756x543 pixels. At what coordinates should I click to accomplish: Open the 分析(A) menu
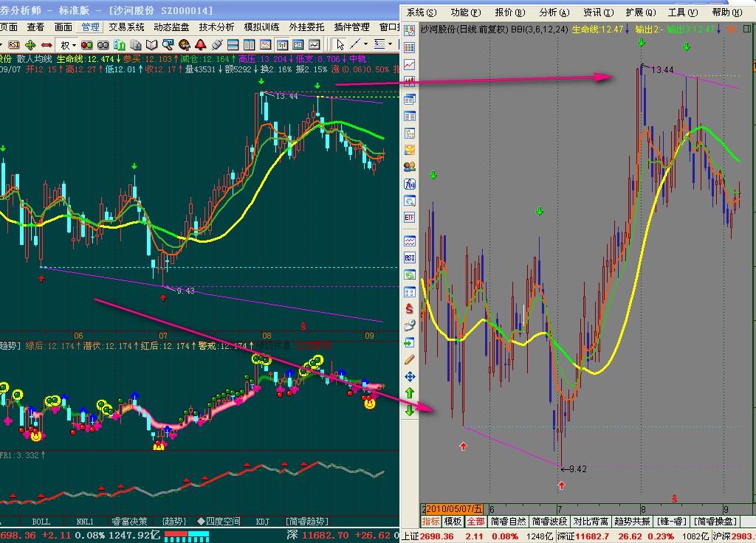(554, 13)
